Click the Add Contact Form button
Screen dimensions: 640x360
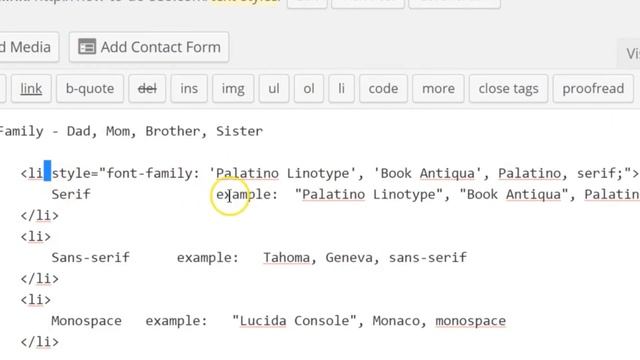[x=149, y=47]
